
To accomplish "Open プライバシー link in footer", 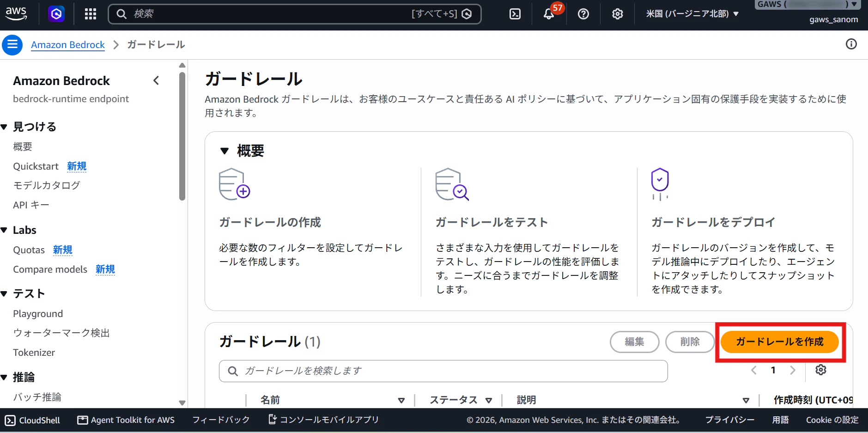I will (x=730, y=420).
